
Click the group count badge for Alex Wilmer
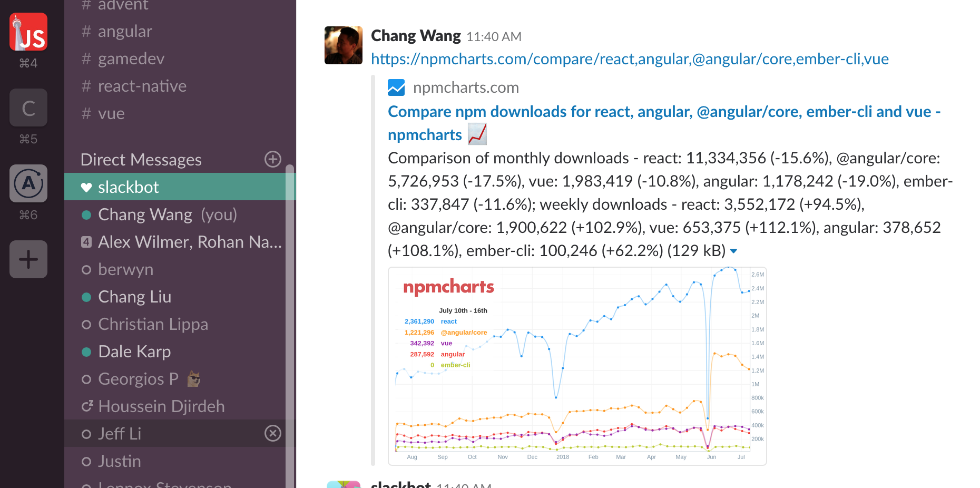[86, 242]
